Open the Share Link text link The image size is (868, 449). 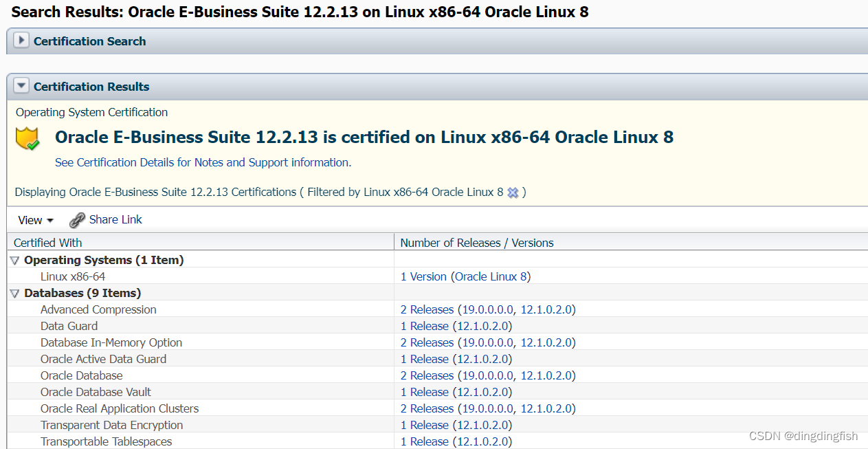(x=115, y=219)
